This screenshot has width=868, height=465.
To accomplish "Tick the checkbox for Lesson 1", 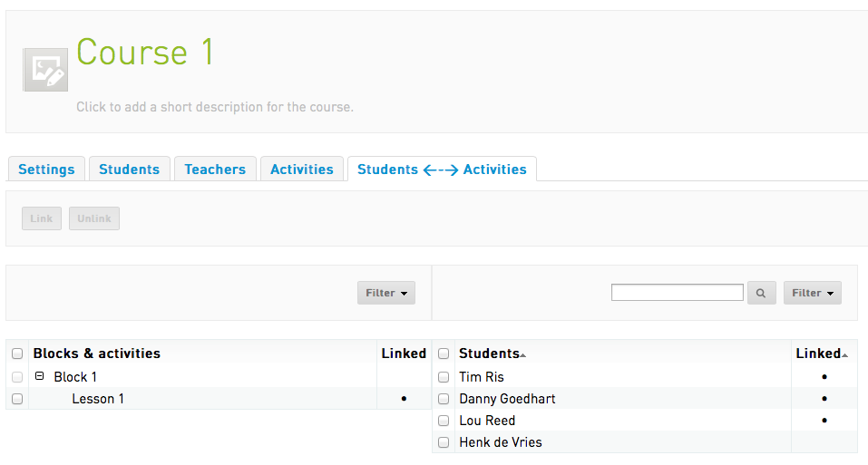I will click(17, 399).
